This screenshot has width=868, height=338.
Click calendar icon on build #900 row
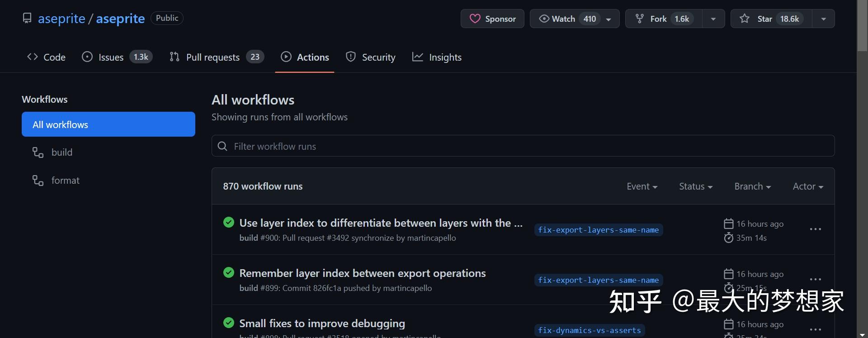coord(728,224)
